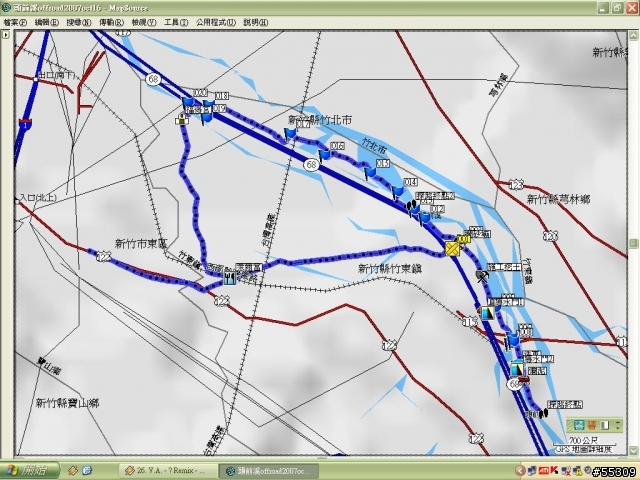640x480 pixels.
Task: Open the 公用程式(U) menu
Action: click(216, 22)
